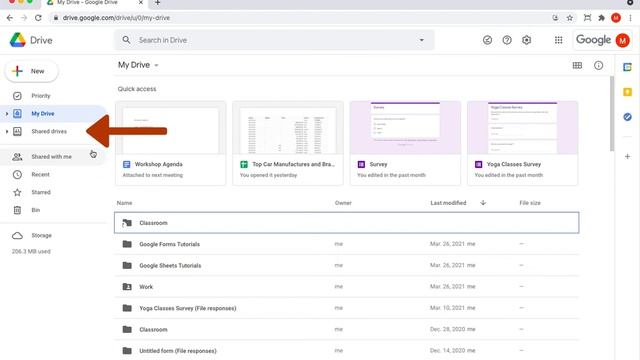640x360 pixels.
Task: Open the Google apps grid
Action: point(558,40)
